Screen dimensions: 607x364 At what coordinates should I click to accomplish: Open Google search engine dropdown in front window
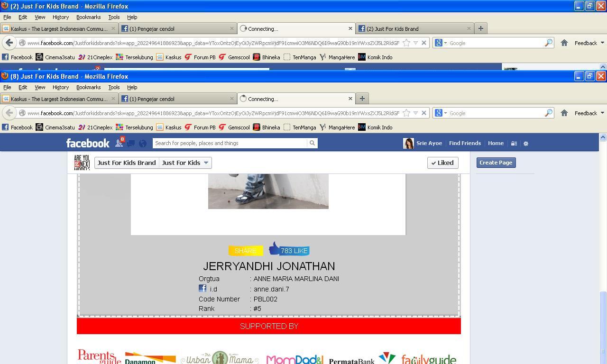pos(441,113)
